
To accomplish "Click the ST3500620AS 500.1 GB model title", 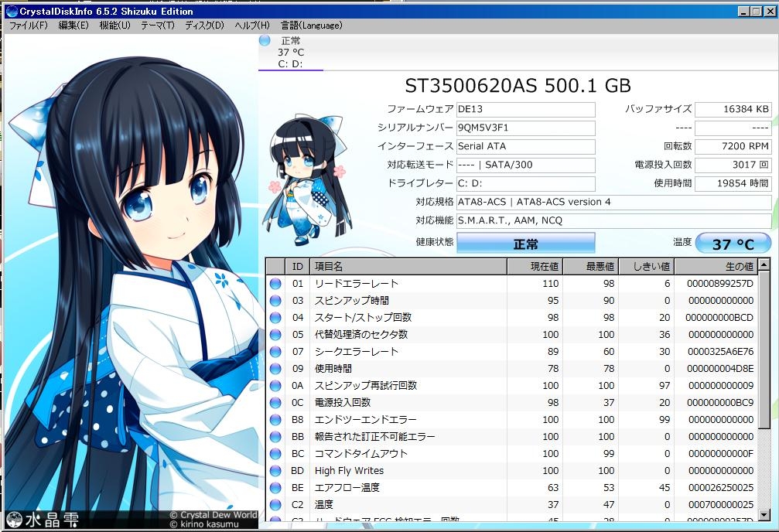I will pyautogui.click(x=518, y=86).
